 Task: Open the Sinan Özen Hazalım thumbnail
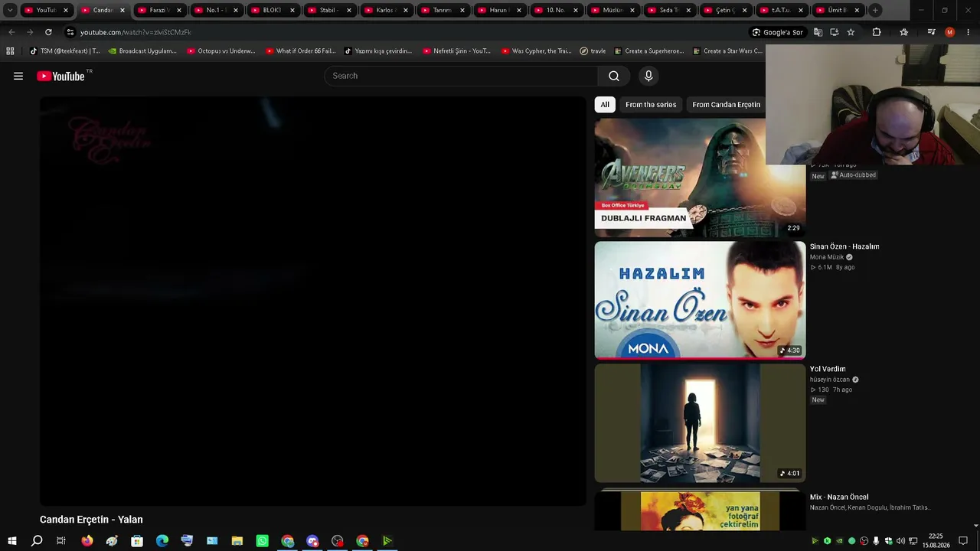[700, 300]
